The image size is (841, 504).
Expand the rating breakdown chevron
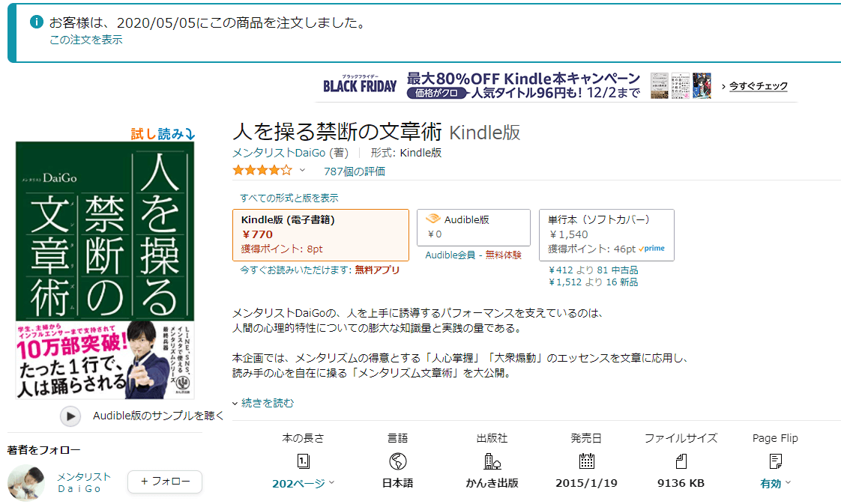[x=303, y=170]
